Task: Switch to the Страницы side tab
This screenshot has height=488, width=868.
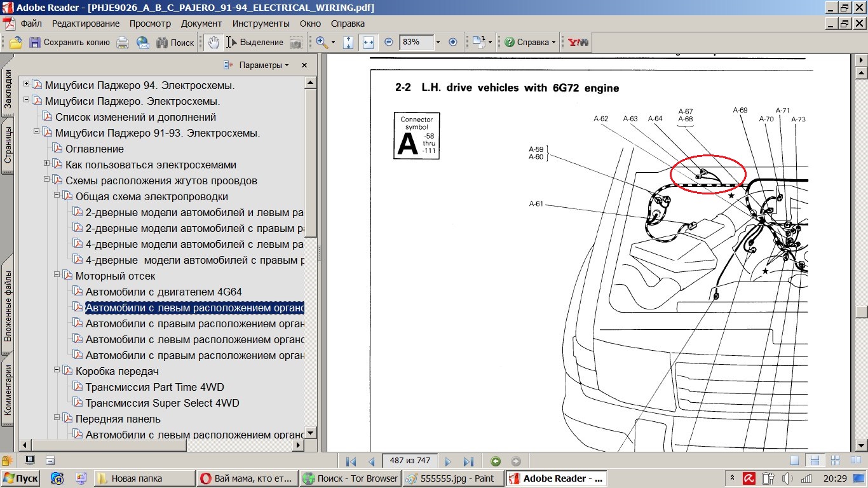Action: pos(8,145)
